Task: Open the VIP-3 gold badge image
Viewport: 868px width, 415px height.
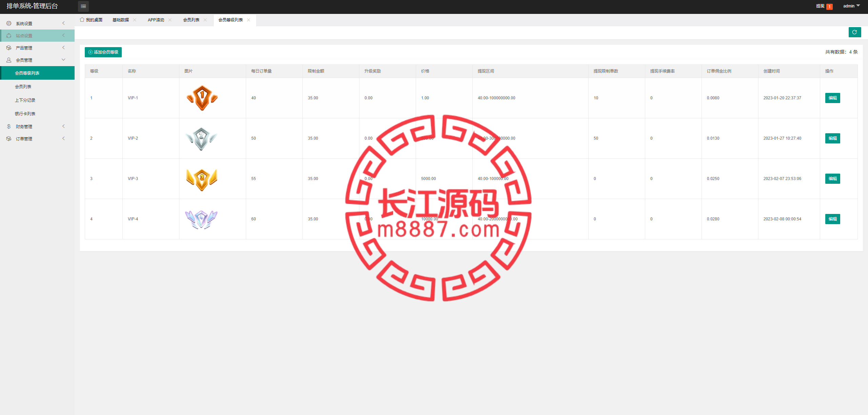Action: coord(202,179)
